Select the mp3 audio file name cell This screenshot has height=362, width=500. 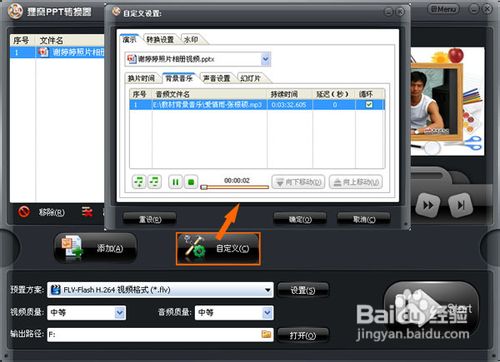pyautogui.click(x=210, y=105)
